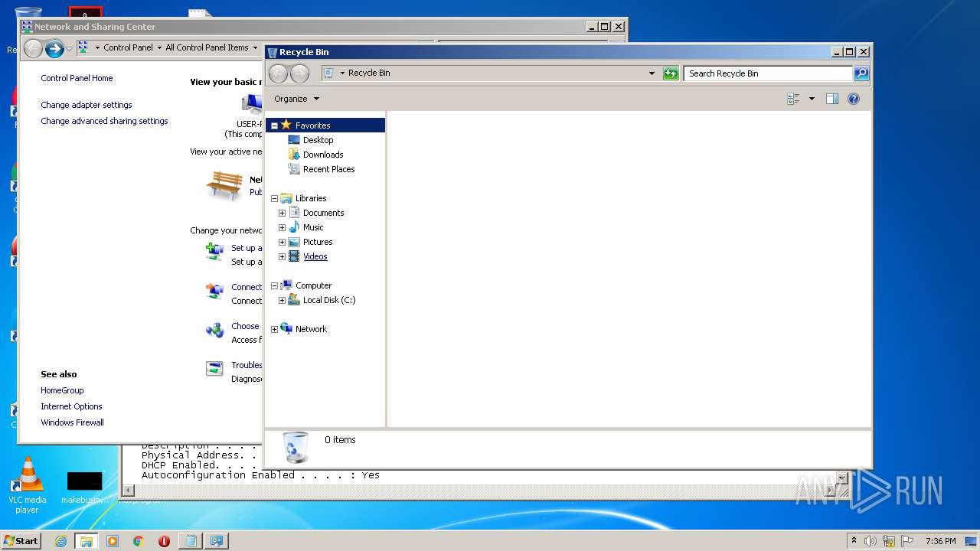Open the address bar history dropdown in Recycle Bin
Viewport: 980px width, 551px height.
pyautogui.click(x=652, y=73)
